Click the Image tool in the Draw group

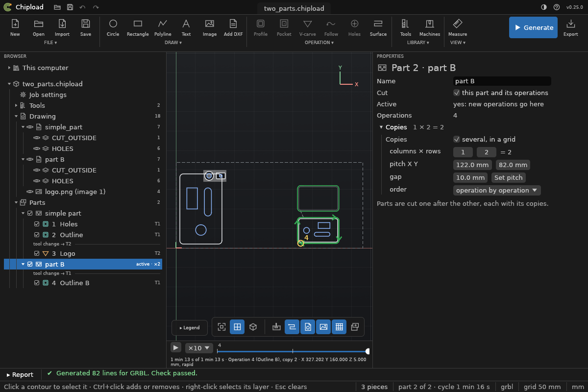pyautogui.click(x=210, y=27)
